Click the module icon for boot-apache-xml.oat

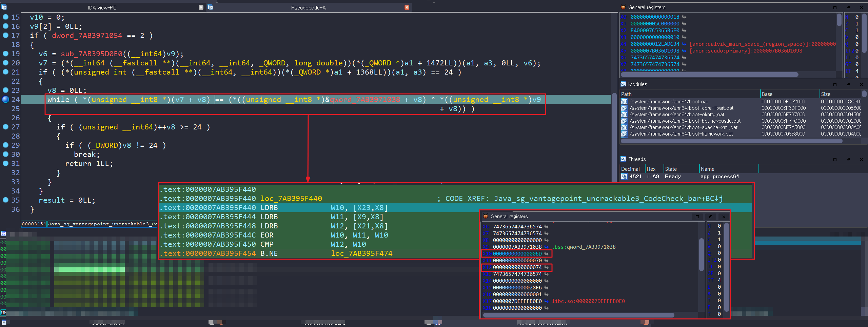(x=624, y=127)
